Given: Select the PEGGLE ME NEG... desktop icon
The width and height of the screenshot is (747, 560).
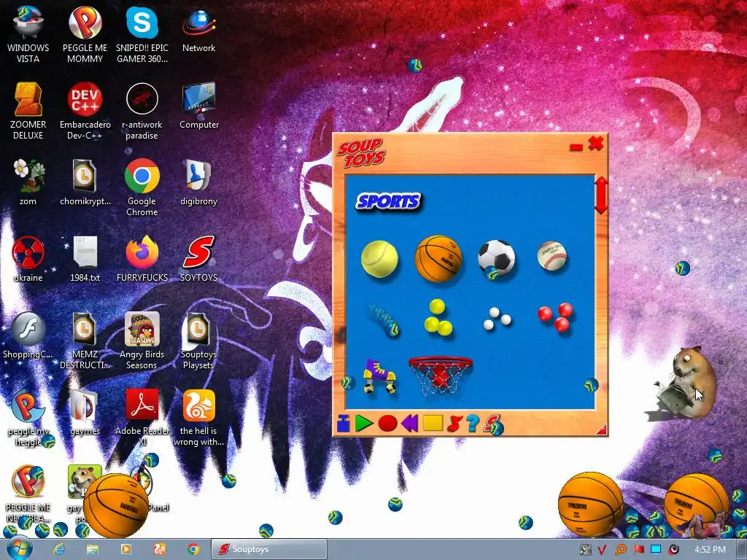Looking at the screenshot, I should (x=28, y=494).
